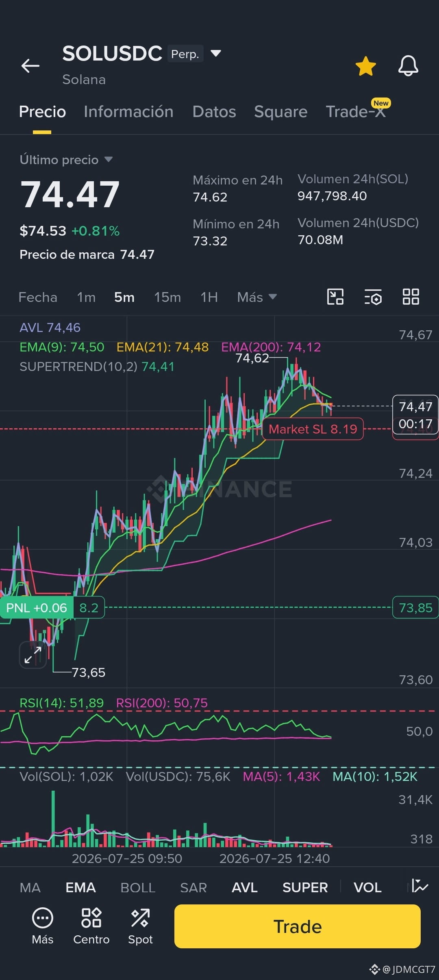Tap the 73,85 entry price tag
This screenshot has height=980, width=439.
pos(415,608)
